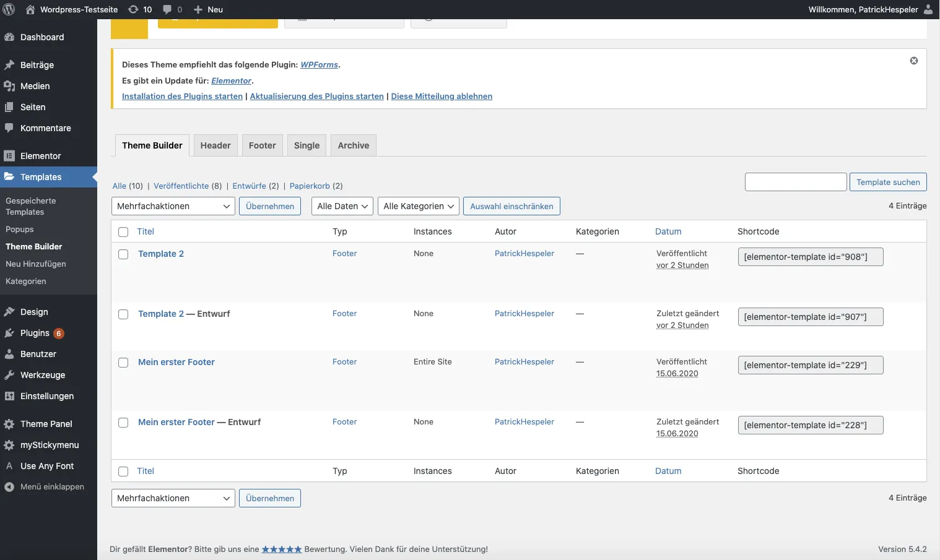Viewport: 940px width, 560px height.
Task: Click the Plugins plug icon
Action: click(9, 333)
